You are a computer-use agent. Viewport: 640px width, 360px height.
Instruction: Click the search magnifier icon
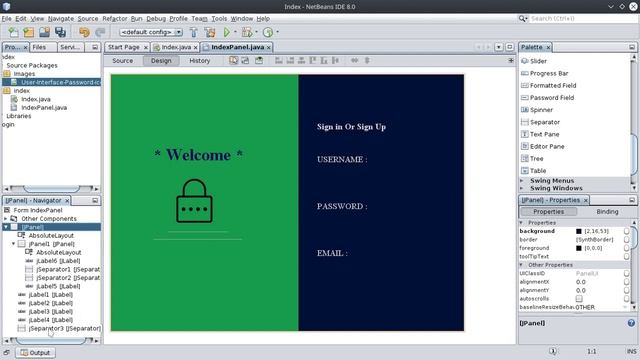pyautogui.click(x=522, y=18)
